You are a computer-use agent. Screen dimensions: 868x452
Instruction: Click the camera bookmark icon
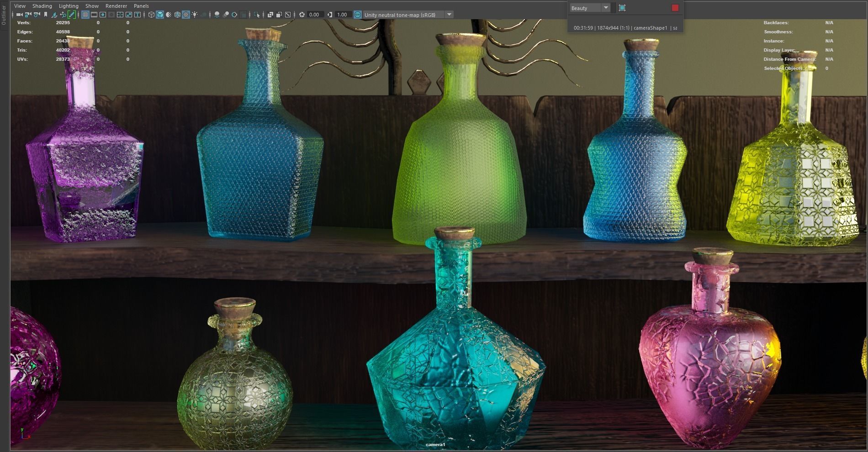[46, 14]
